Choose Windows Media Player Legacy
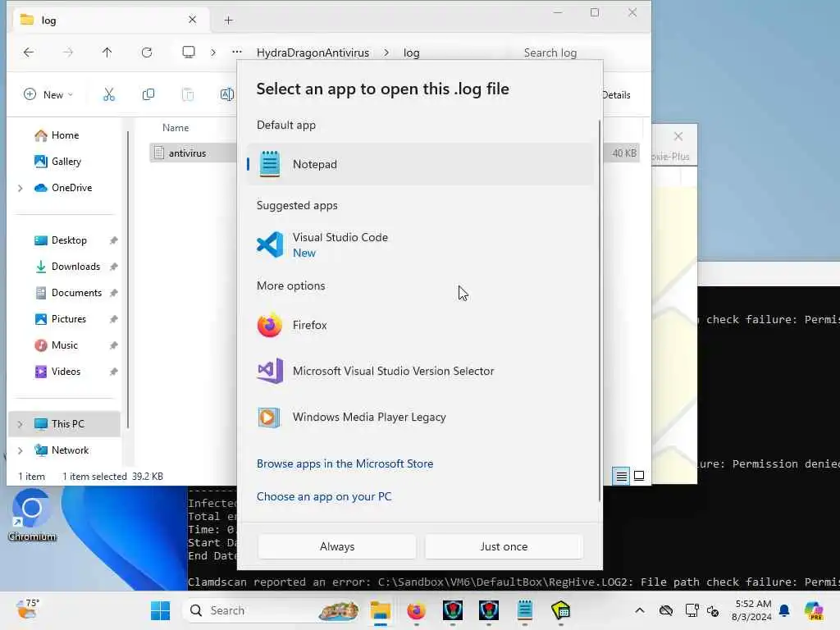The height and width of the screenshot is (630, 840). [x=420, y=417]
